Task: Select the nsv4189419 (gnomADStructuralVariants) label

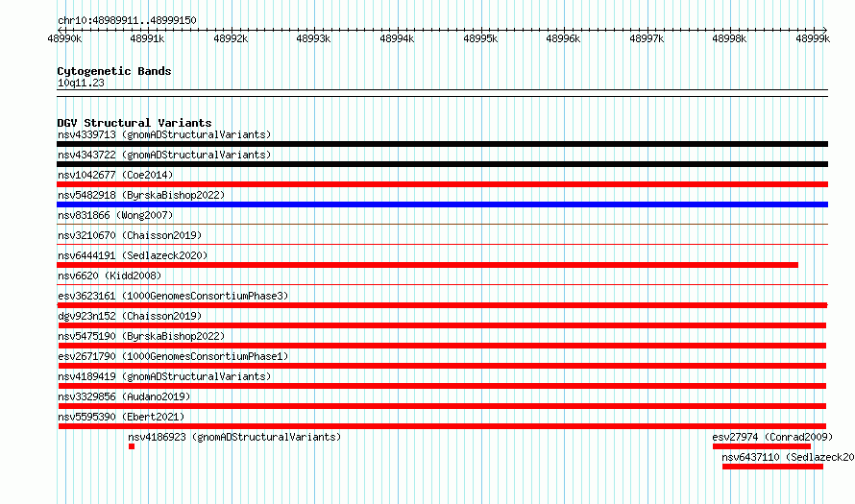Action: [164, 376]
